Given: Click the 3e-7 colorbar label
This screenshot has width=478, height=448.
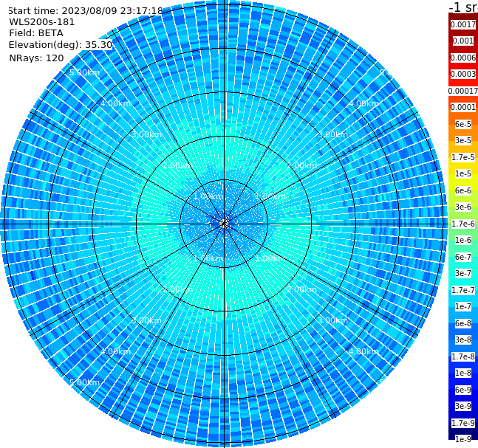Looking at the screenshot, I should click(463, 273).
